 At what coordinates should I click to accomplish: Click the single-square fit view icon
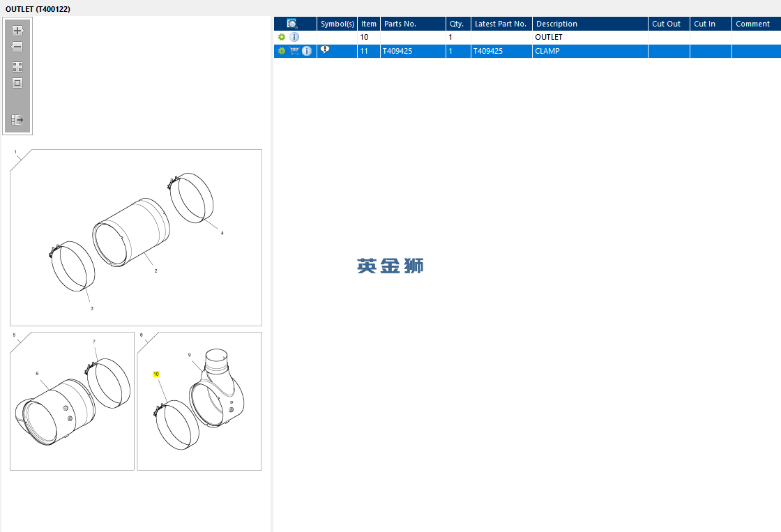click(x=17, y=83)
